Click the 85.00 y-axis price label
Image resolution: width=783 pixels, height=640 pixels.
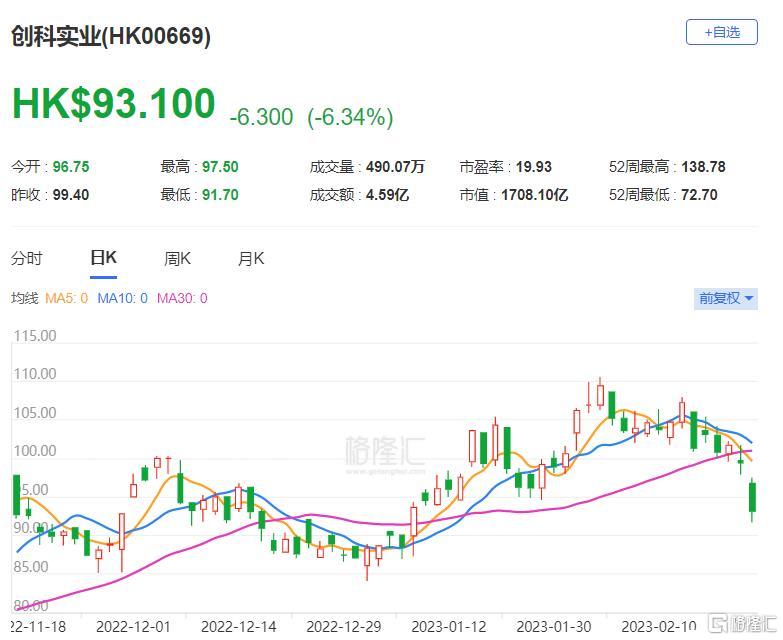click(31, 567)
